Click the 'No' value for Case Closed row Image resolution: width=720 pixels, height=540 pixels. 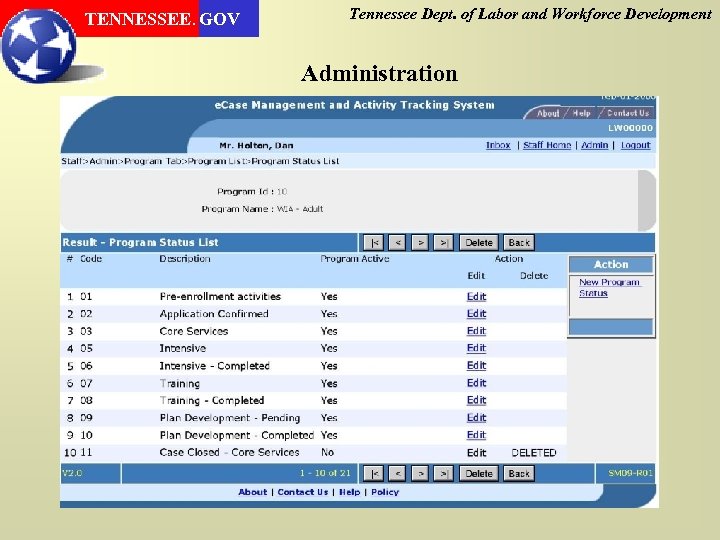tap(327, 452)
